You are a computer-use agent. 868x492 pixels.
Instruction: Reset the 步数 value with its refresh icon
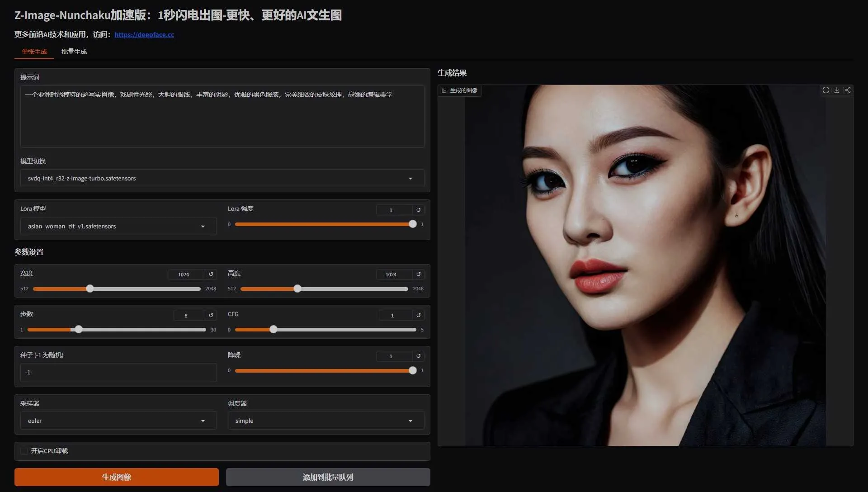[x=211, y=315]
